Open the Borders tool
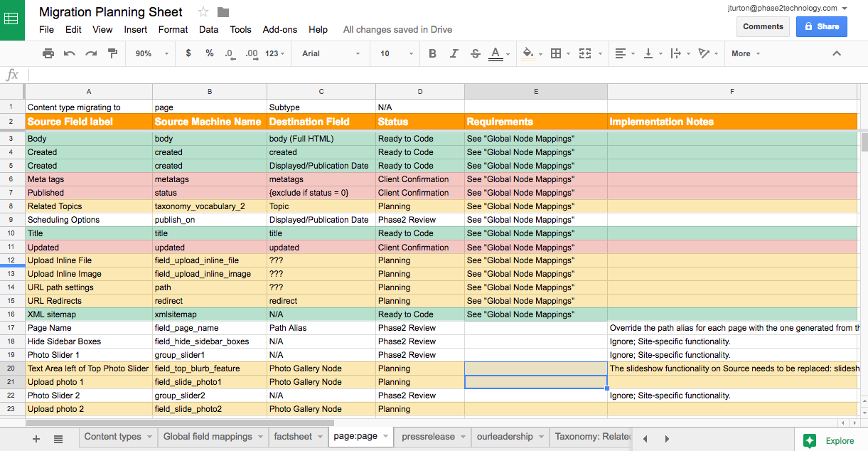The image size is (868, 451). (x=556, y=53)
